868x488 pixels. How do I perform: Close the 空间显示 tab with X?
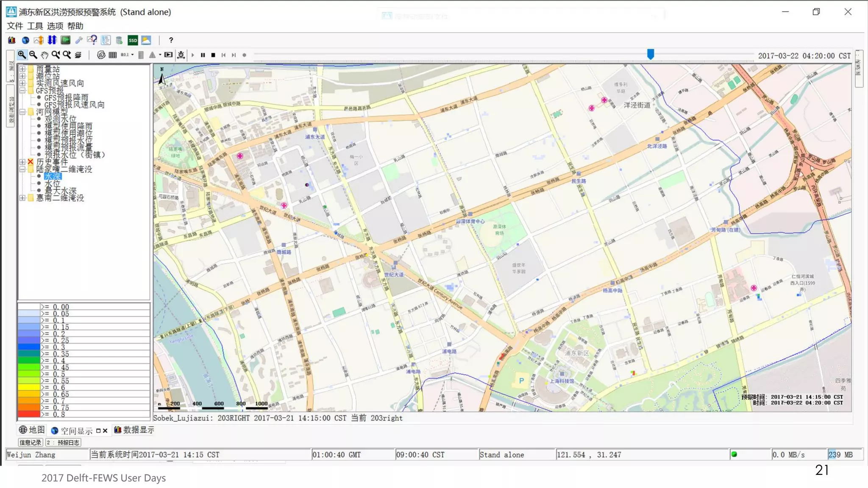tap(105, 431)
